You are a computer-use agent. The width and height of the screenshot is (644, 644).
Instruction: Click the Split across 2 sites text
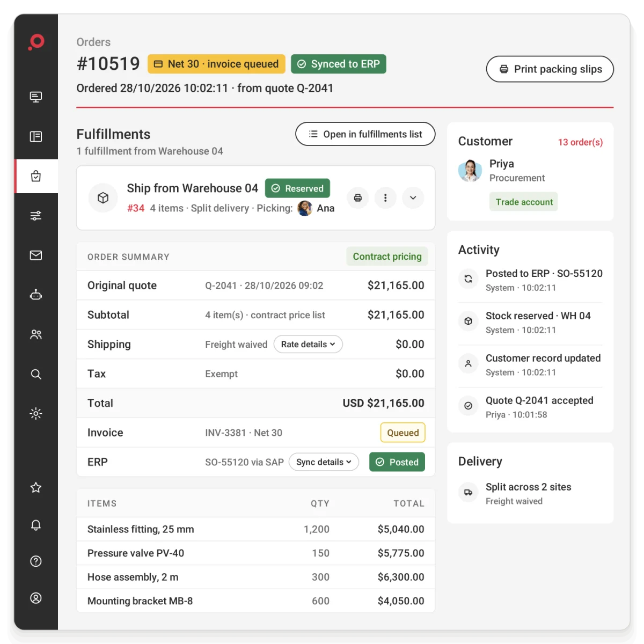(x=529, y=487)
